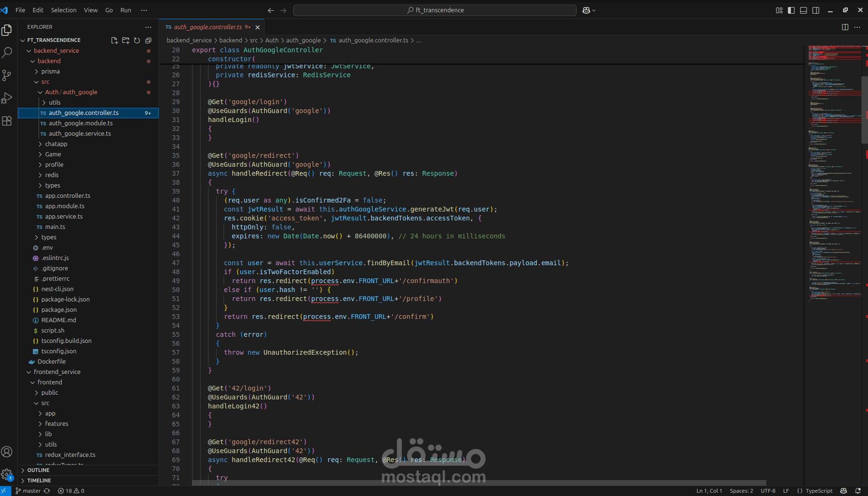Click the horizontal editor scrollbar

tap(479, 483)
